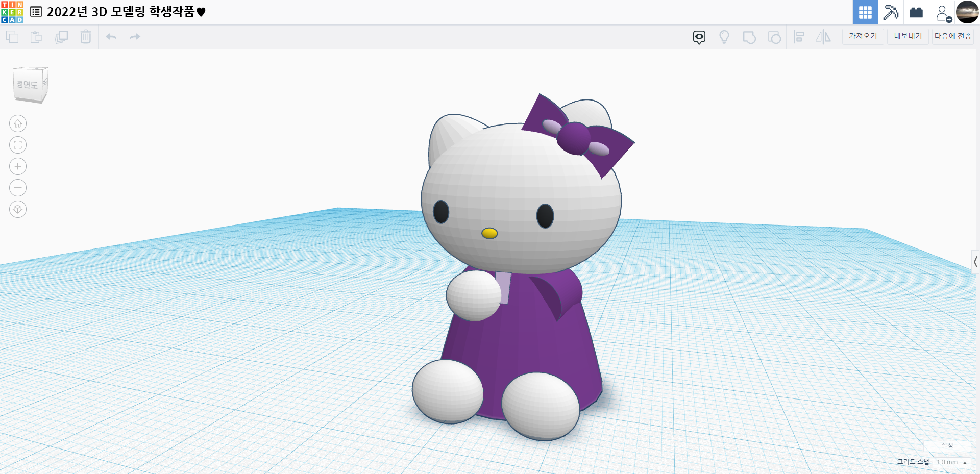Image resolution: width=980 pixels, height=474 pixels.
Task: Click the Fit all in view icon
Action: coord(18,145)
